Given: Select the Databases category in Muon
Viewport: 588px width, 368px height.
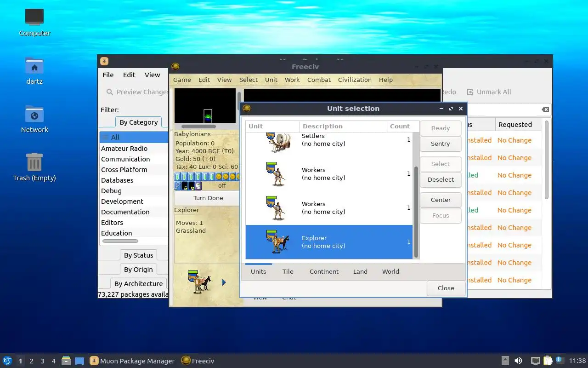Looking at the screenshot, I should click(134, 180).
